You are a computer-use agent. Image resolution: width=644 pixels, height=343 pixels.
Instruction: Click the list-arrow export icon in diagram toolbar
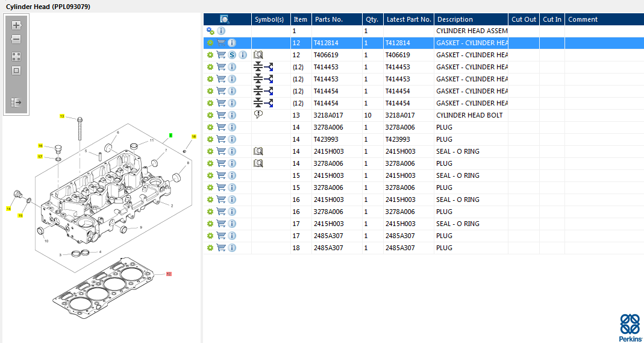pos(16,102)
